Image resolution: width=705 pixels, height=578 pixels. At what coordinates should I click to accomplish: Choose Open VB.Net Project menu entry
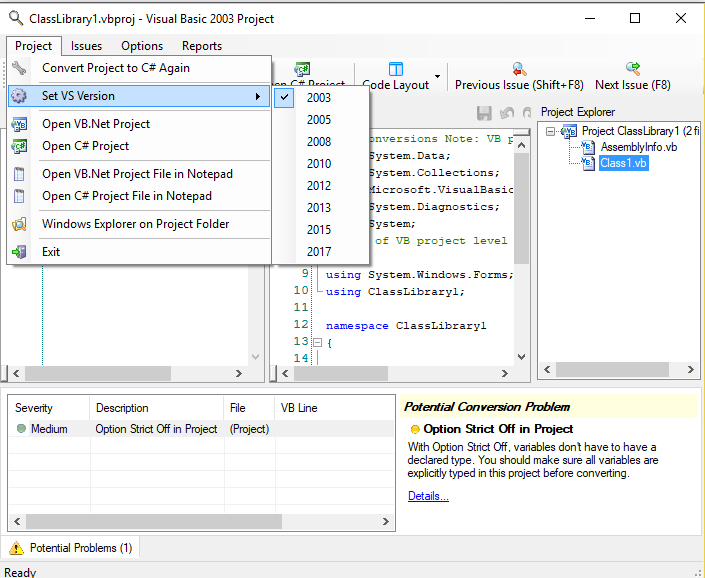139,124
